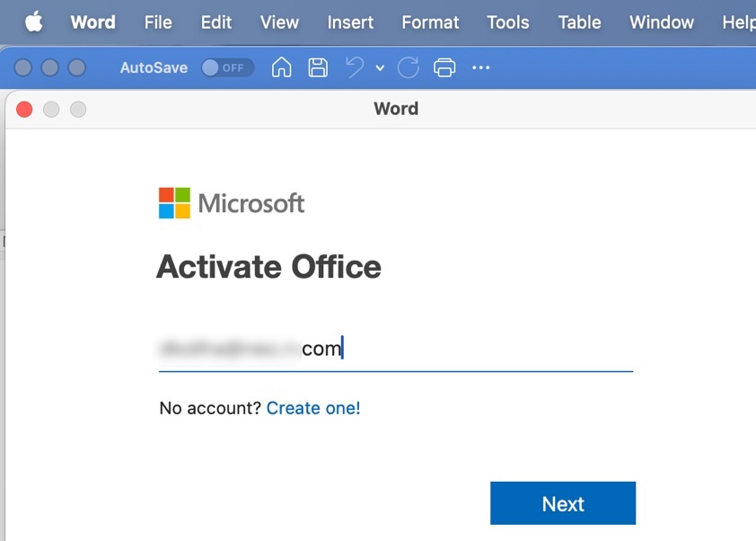Click the Save floppy disk icon
Viewport: 756px width, 541px height.
click(318, 67)
